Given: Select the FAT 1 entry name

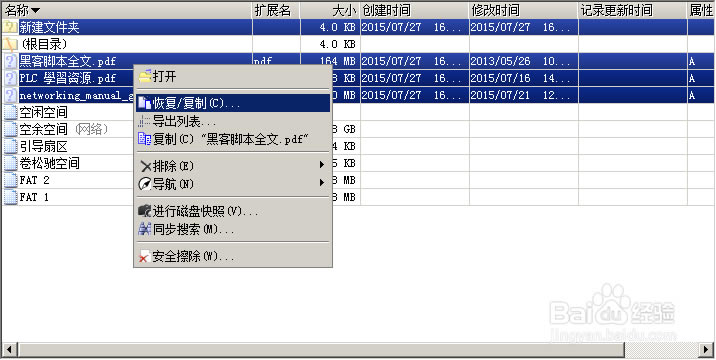Looking at the screenshot, I should tap(34, 197).
